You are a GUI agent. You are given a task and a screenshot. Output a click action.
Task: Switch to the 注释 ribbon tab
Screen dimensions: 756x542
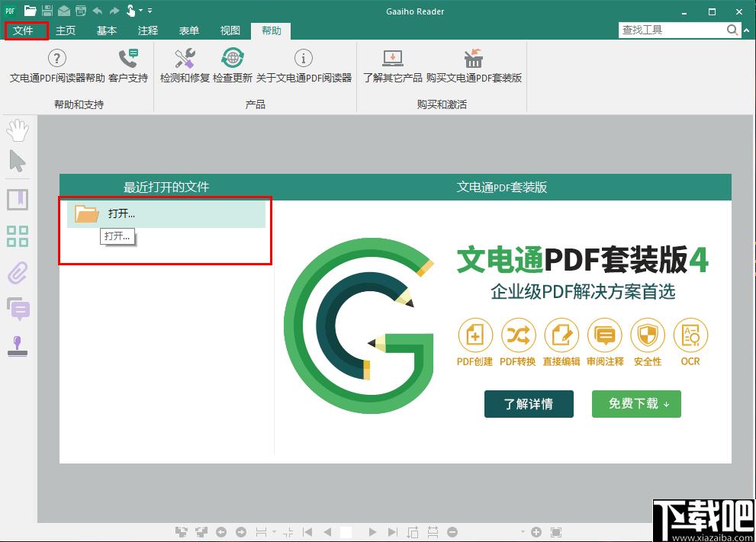coord(147,30)
